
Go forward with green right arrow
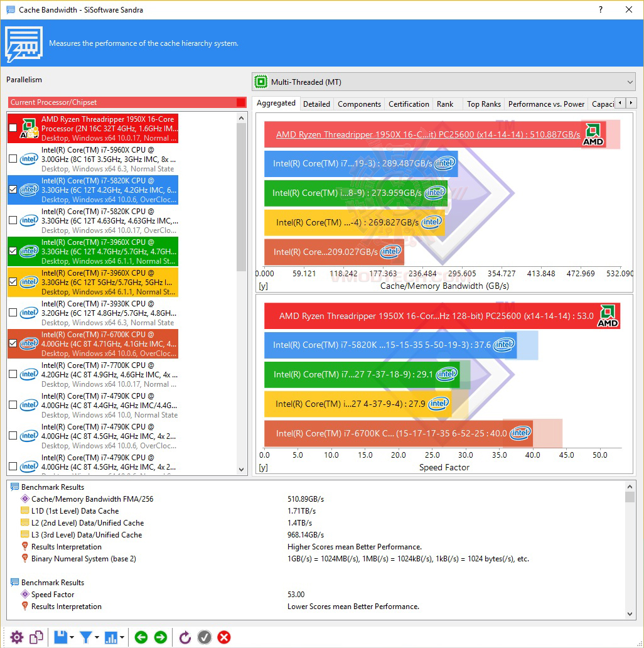tap(161, 637)
